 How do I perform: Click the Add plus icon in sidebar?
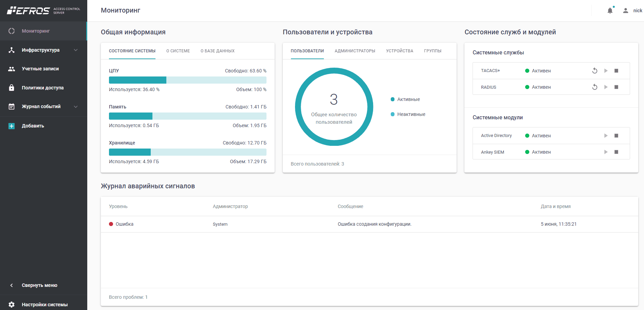[12, 126]
